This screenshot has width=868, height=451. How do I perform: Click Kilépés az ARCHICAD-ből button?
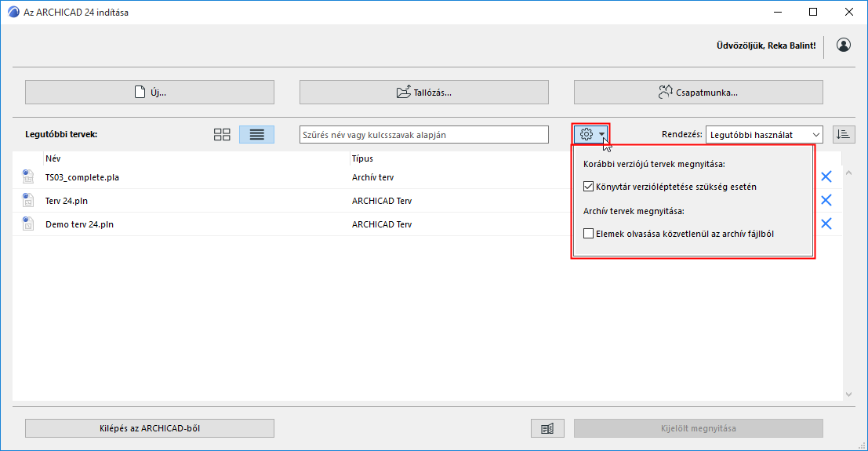150,428
